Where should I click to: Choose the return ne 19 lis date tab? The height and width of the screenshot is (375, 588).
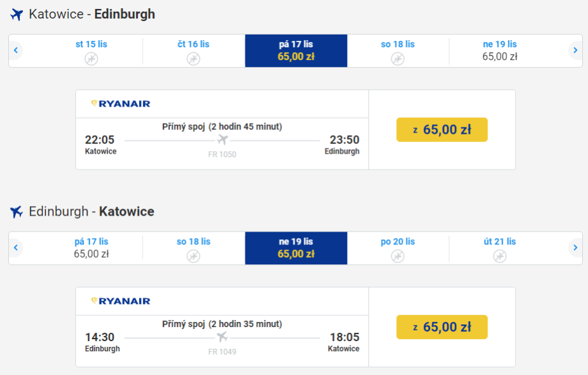coord(296,248)
